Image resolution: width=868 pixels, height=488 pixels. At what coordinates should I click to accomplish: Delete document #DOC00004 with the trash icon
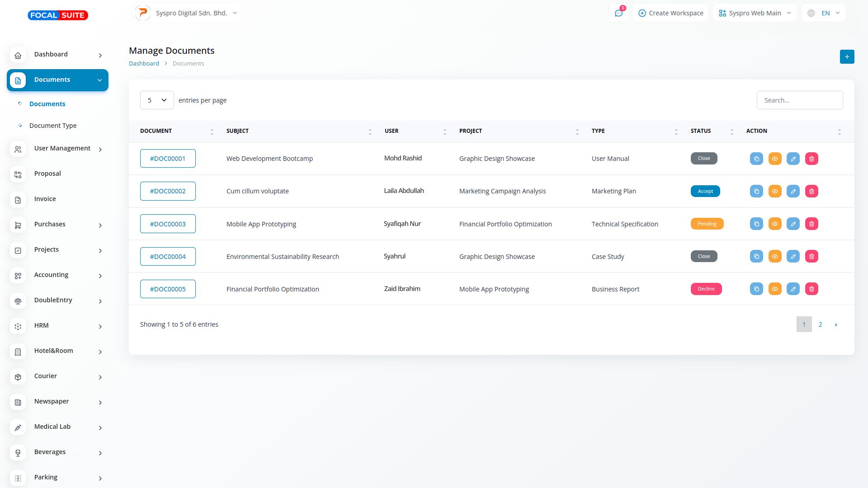811,256
